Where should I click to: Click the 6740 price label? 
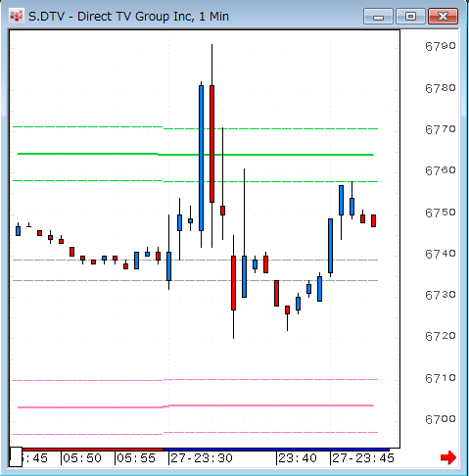(x=441, y=254)
